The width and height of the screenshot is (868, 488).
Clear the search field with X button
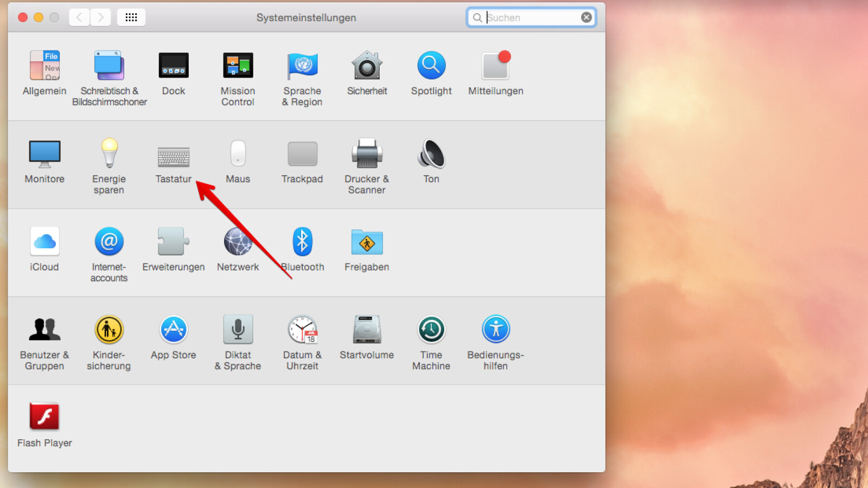(x=586, y=17)
